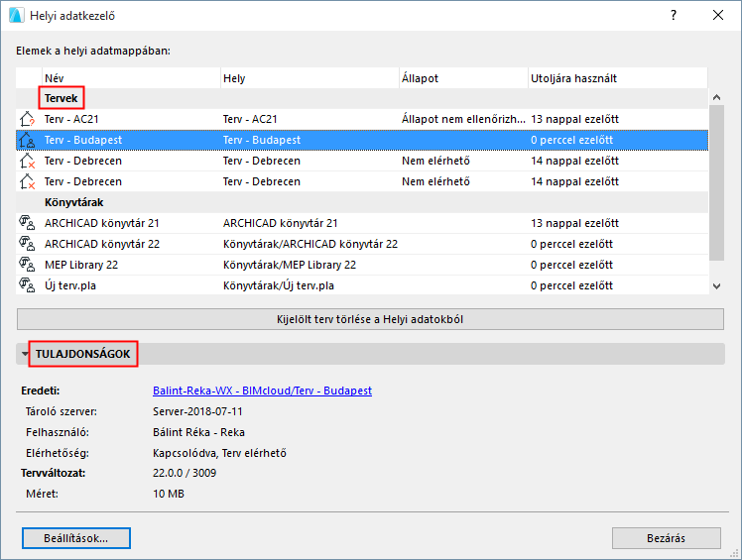Viewport: 742px width, 560px height.
Task: Click the Terv - AC21 project icon
Action: tap(27, 119)
